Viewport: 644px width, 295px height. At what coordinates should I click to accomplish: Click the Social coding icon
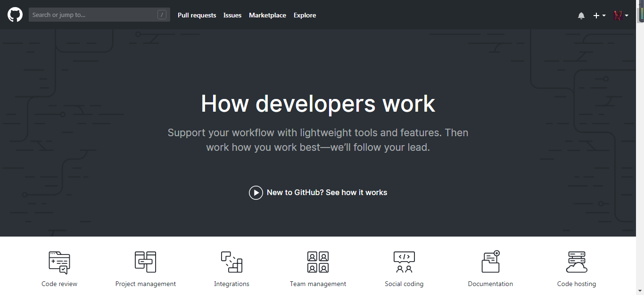pos(404,262)
